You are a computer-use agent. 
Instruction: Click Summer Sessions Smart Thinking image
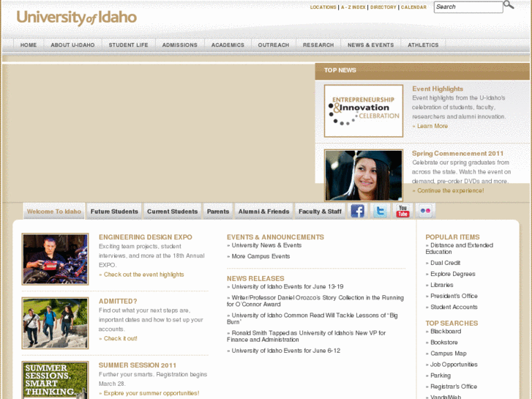(55, 380)
